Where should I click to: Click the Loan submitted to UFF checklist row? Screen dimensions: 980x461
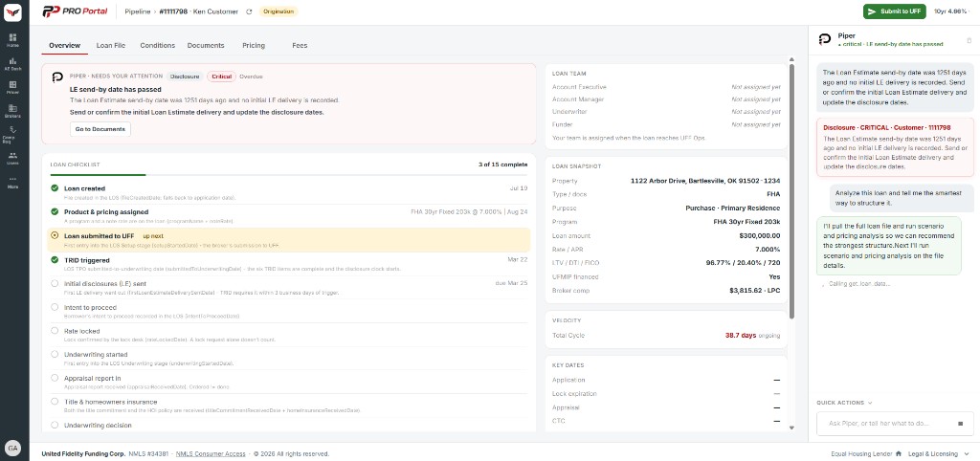coord(289,240)
